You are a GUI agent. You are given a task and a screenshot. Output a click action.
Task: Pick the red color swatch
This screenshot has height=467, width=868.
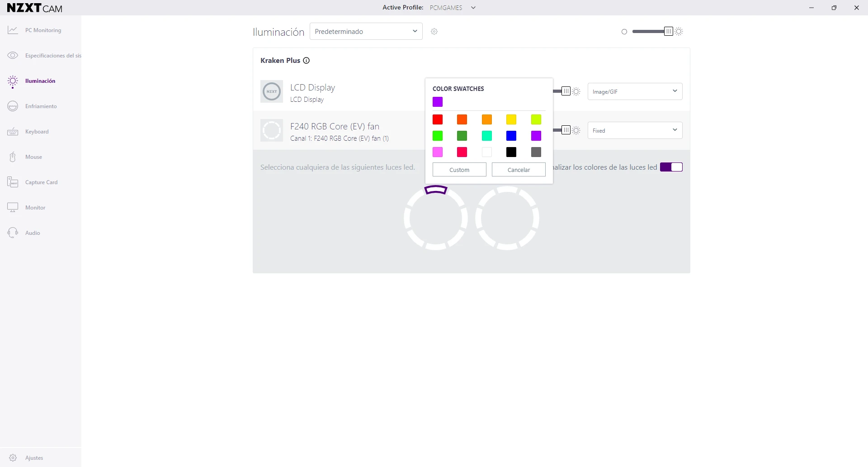438,119
